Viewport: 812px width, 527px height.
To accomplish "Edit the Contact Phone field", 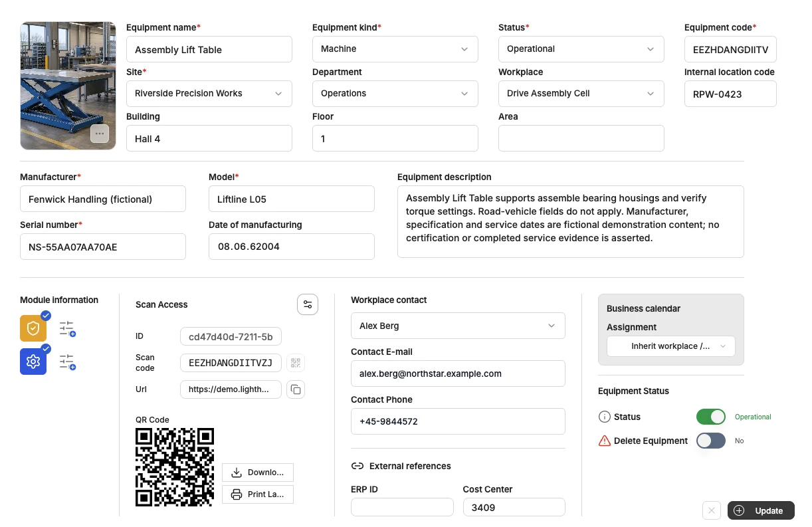I will pyautogui.click(x=458, y=421).
